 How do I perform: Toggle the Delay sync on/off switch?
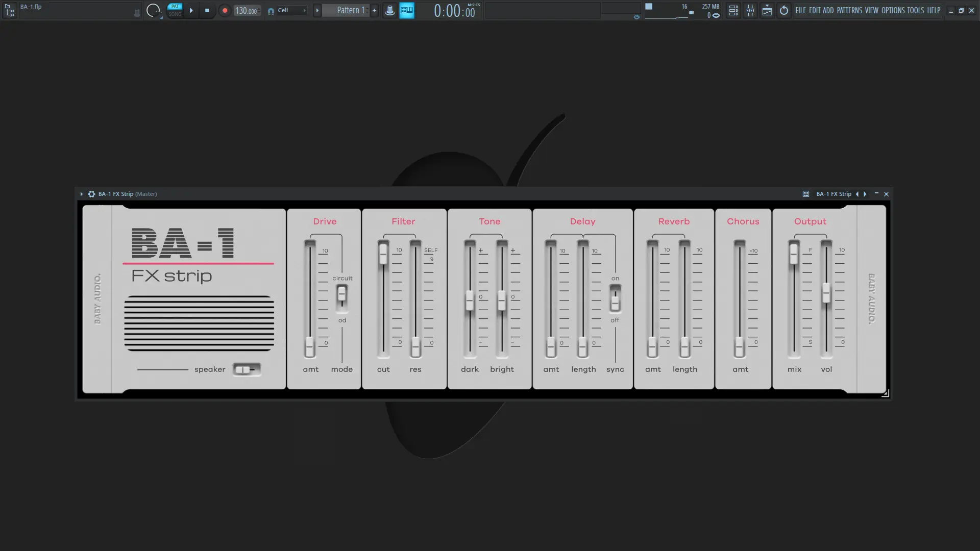[615, 298]
